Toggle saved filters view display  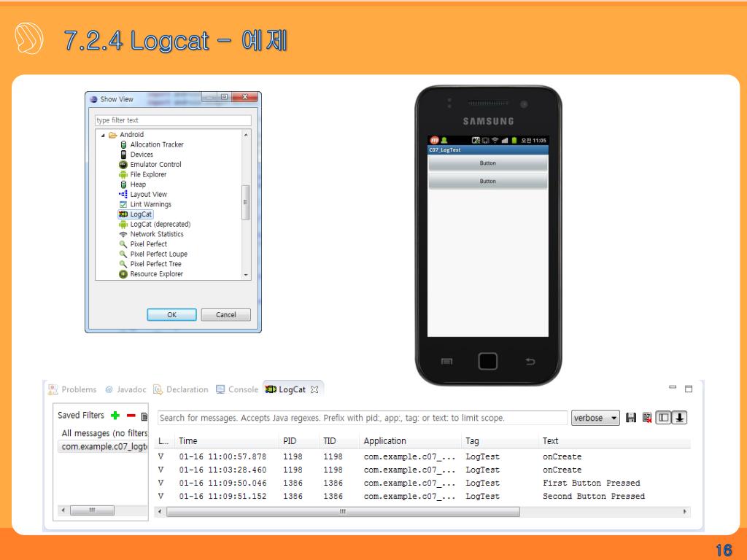click(663, 418)
